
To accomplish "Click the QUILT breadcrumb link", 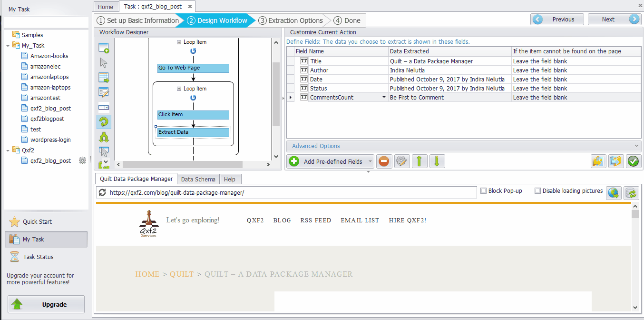I will coord(182,274).
